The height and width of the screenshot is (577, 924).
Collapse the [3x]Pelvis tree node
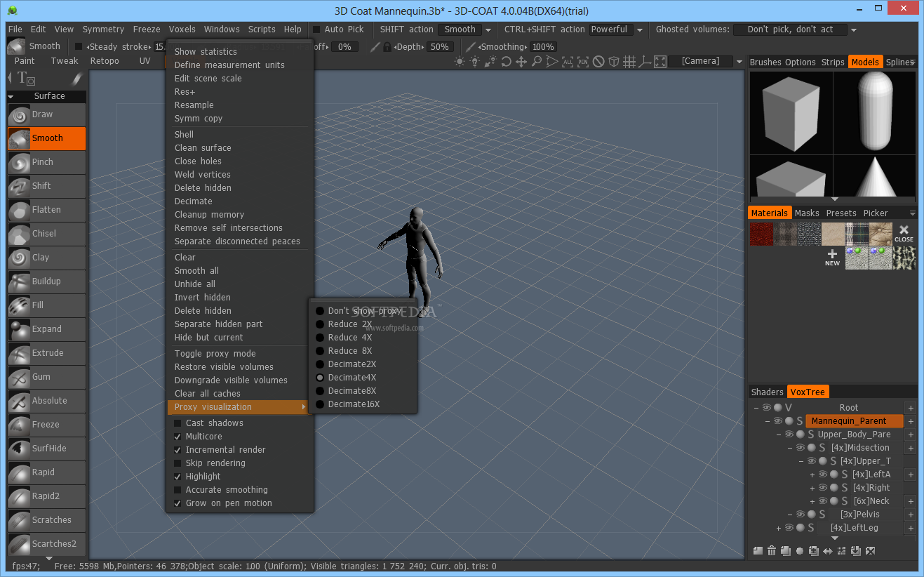(x=790, y=515)
